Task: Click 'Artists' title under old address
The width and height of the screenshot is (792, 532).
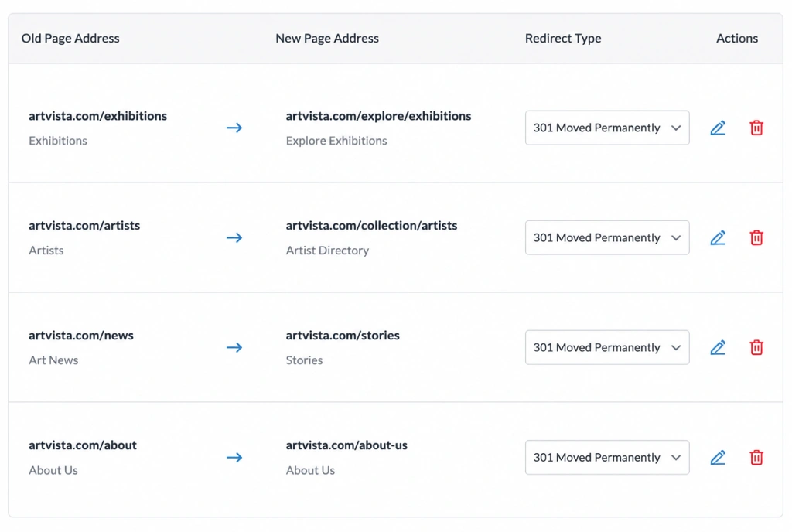Action: point(46,251)
